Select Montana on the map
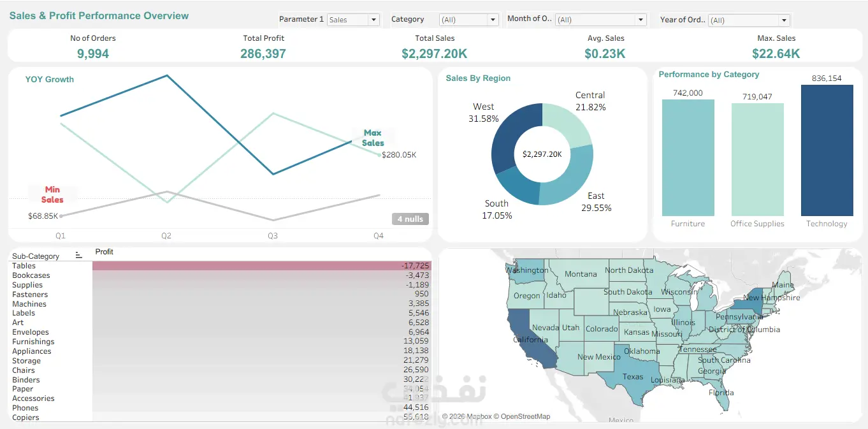868x429 pixels. coord(581,274)
